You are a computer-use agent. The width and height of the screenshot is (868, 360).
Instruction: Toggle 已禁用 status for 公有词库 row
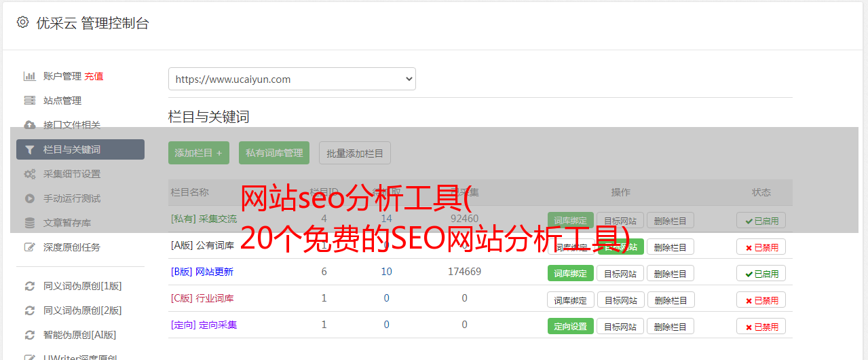761,247
